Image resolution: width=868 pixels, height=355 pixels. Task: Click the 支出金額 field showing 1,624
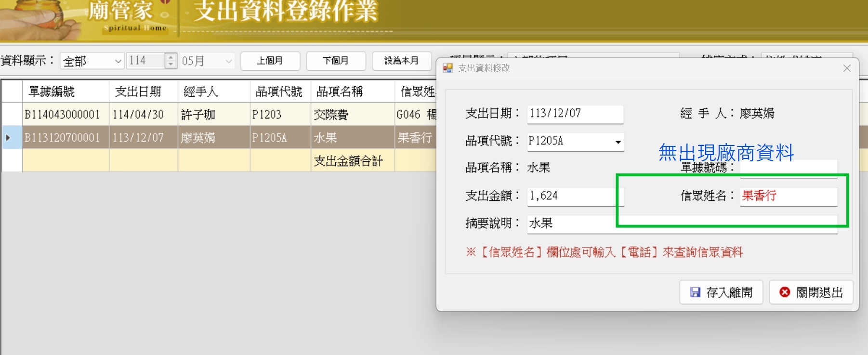575,196
